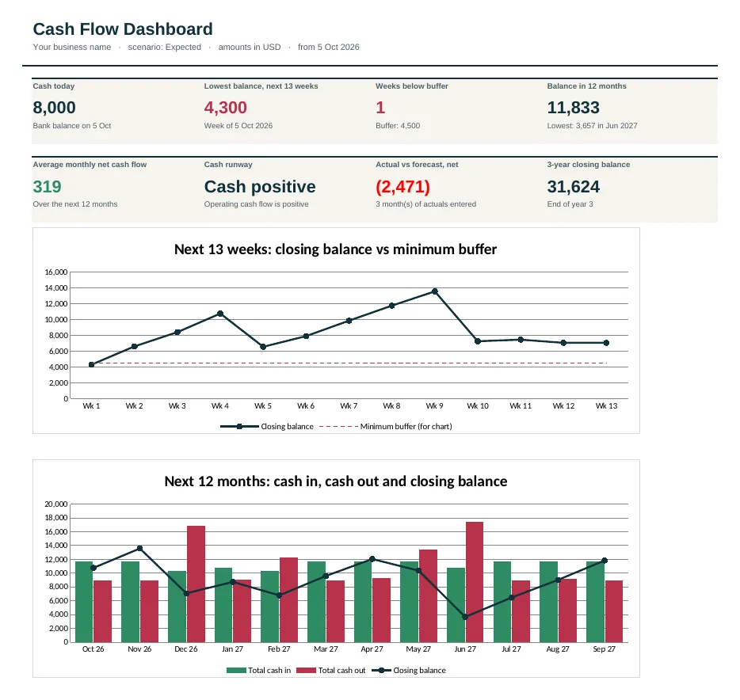Viewport: 740px width, 700px height.
Task: Select the Dec 26 red cash out bar
Action: pos(196,584)
